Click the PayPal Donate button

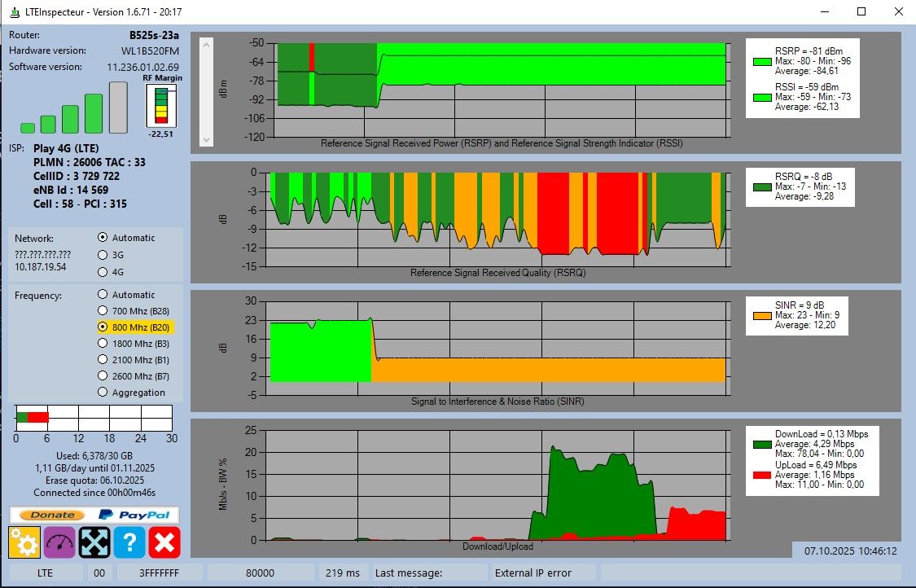(53, 515)
